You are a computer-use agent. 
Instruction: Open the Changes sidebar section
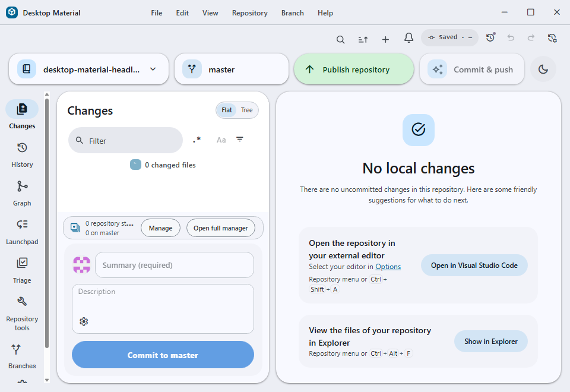(22, 115)
